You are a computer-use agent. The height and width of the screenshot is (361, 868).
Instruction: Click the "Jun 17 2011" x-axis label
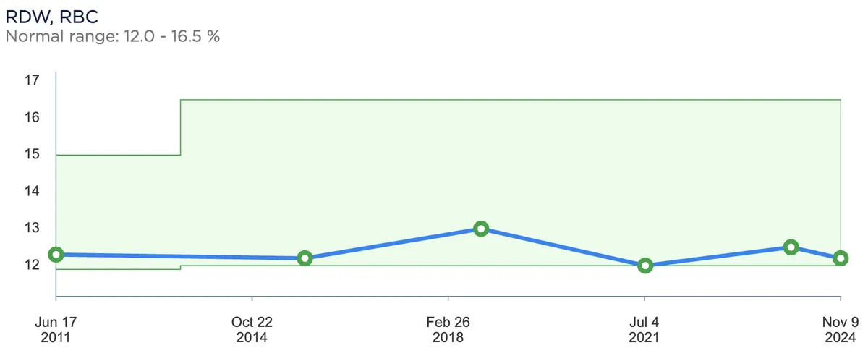(x=56, y=330)
